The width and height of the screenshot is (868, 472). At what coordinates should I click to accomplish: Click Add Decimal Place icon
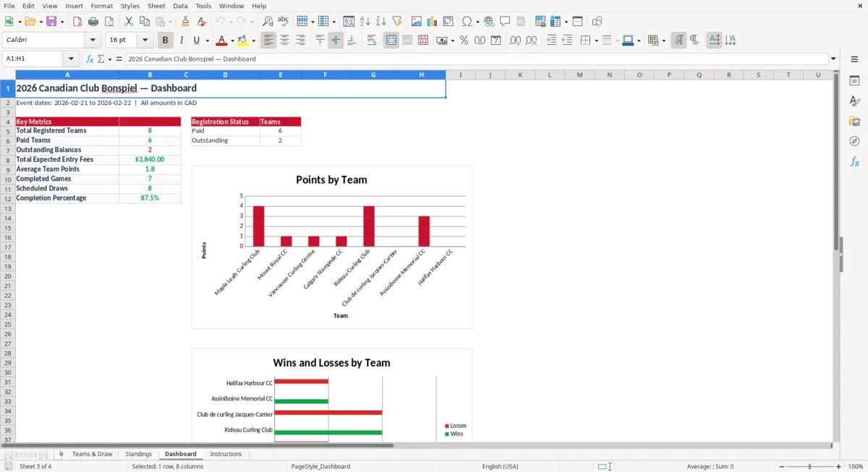click(515, 41)
